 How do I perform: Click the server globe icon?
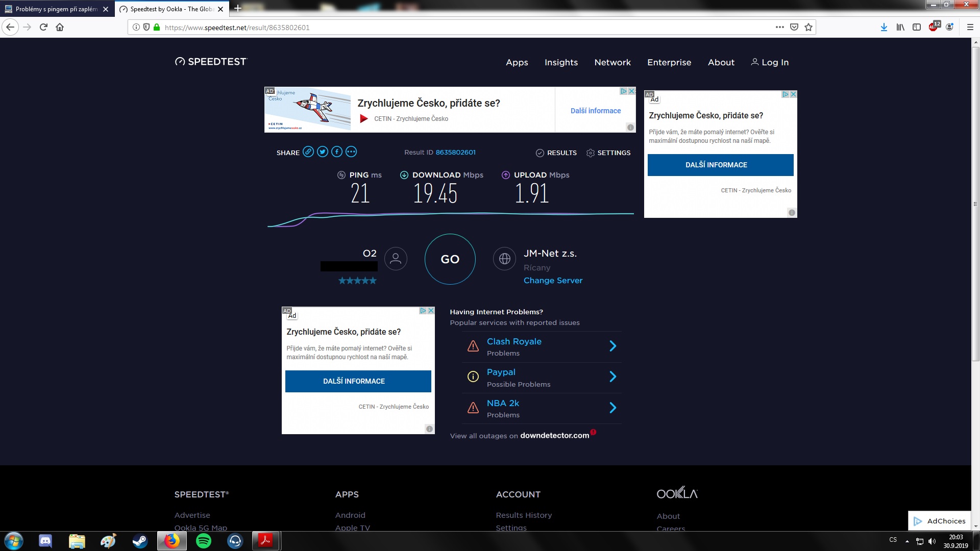(504, 259)
